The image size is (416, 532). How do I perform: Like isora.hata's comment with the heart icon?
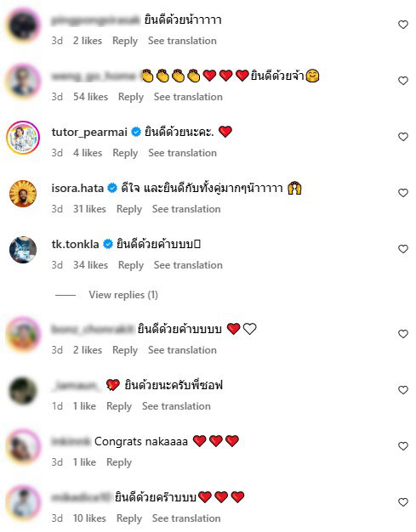click(402, 193)
